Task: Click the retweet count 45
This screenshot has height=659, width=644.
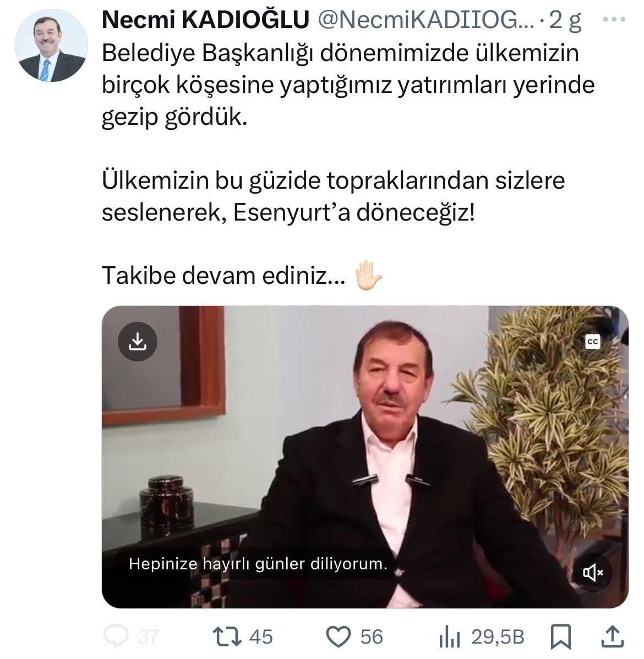Action: pyautogui.click(x=261, y=637)
